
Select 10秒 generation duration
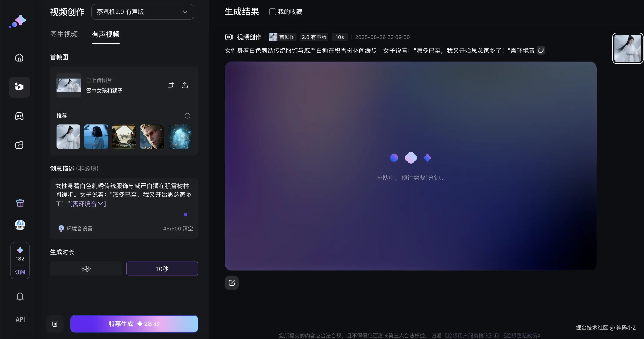[x=162, y=269]
